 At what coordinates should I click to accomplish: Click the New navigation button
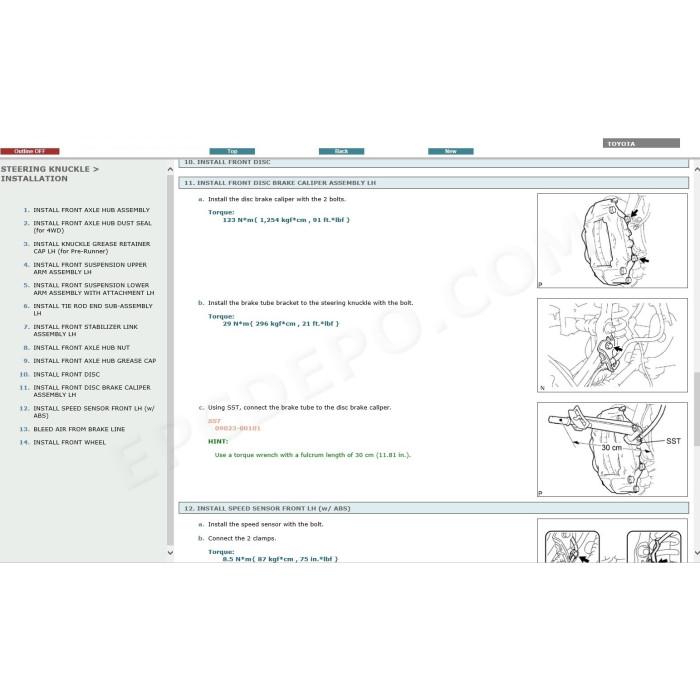(x=451, y=151)
